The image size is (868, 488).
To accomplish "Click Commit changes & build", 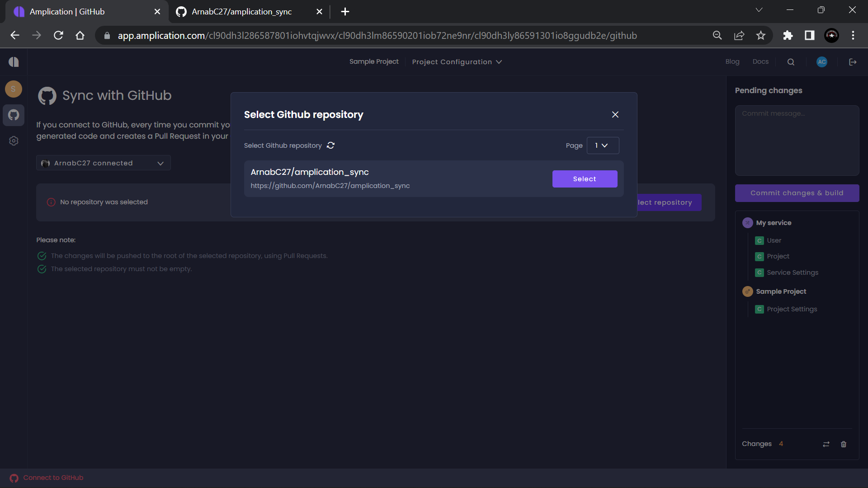I will click(797, 193).
